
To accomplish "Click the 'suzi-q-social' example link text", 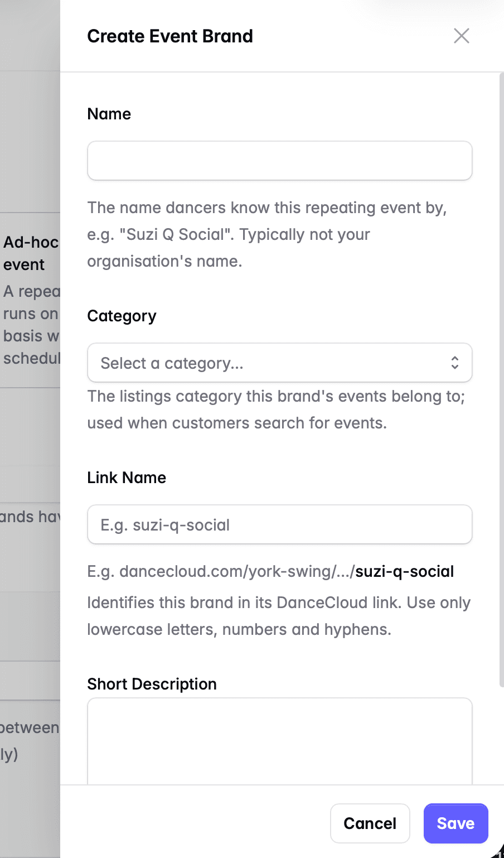I will [x=405, y=571].
